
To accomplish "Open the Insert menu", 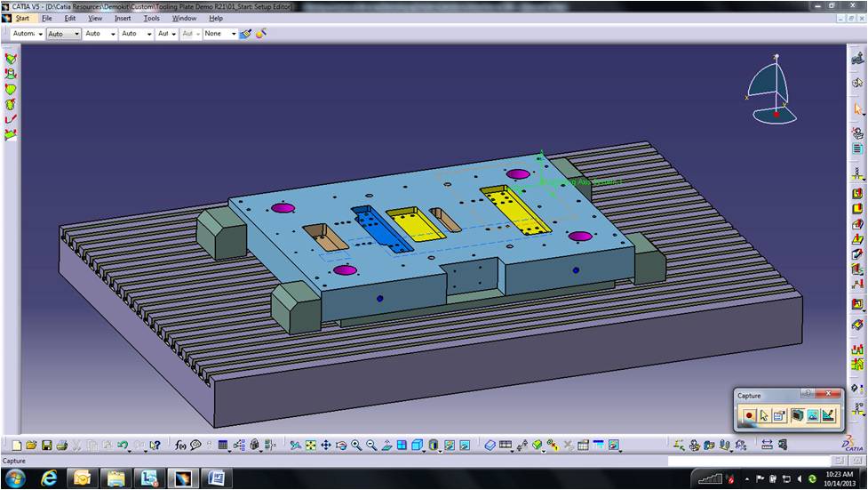I will click(x=122, y=18).
